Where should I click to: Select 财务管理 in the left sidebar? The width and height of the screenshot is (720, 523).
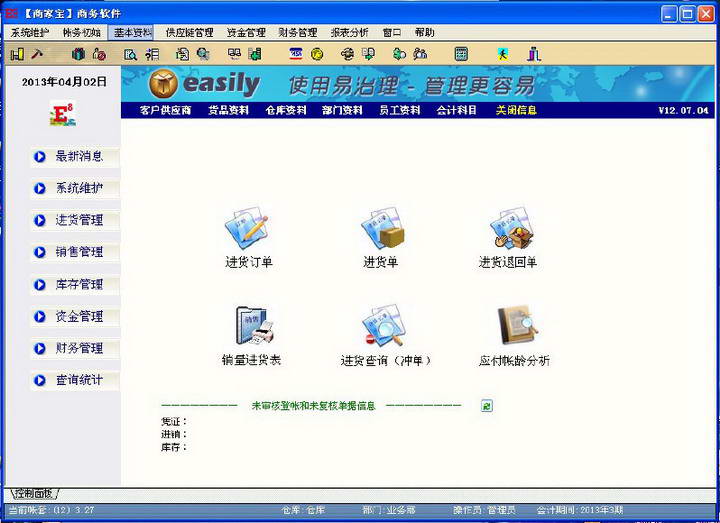tap(75, 349)
